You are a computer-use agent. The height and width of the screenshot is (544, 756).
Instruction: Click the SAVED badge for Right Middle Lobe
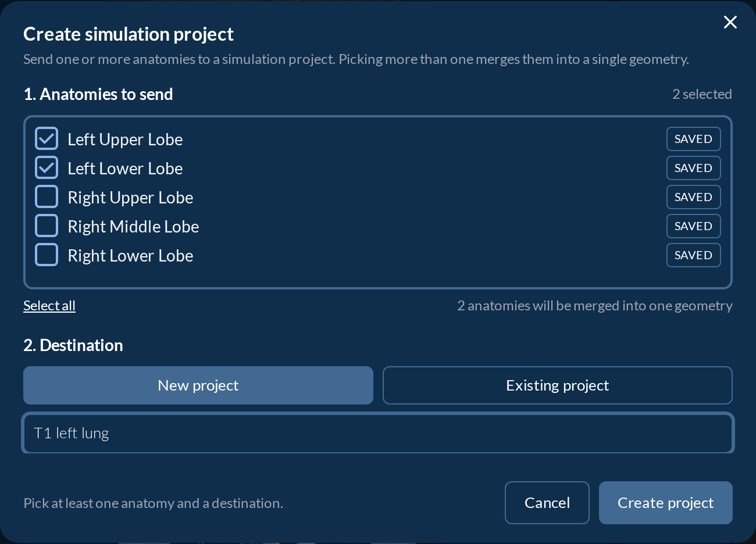pyautogui.click(x=694, y=226)
